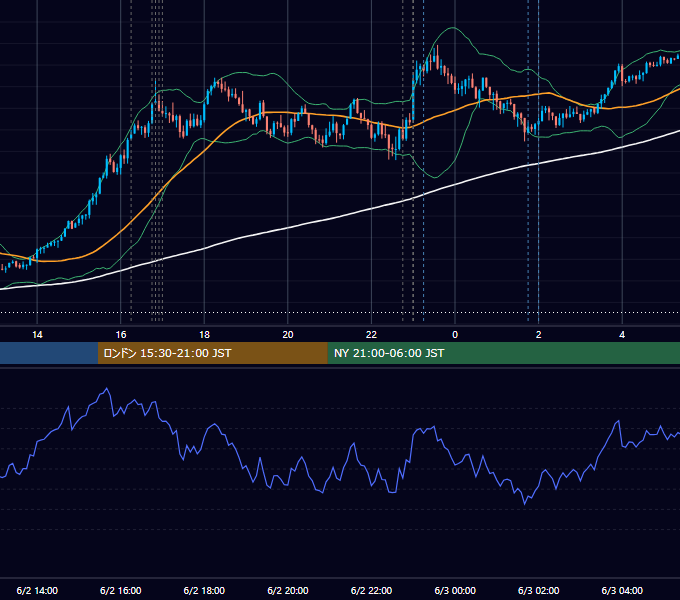Click the 16 hour label on the price chart axis
Screen dimensions: 680x600
[x=121, y=335]
